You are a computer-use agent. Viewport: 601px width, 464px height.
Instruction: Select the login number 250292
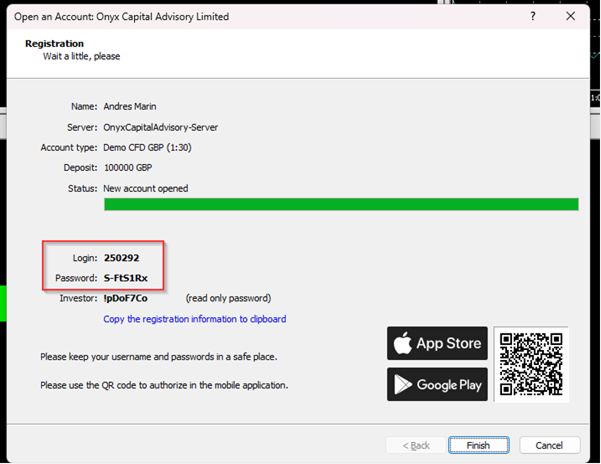pyautogui.click(x=121, y=258)
